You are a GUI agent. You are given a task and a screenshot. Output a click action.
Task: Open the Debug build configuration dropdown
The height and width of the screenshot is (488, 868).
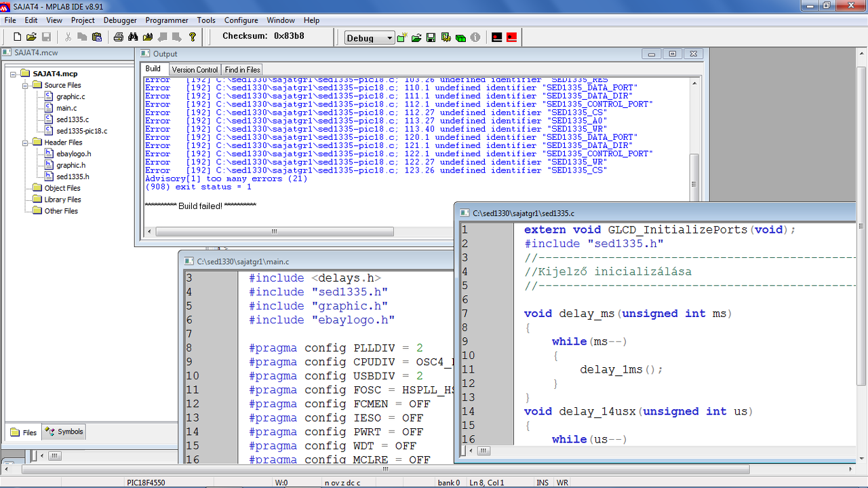[x=389, y=38]
